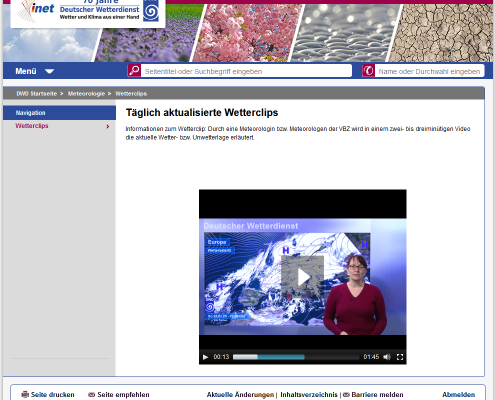Click the magnifier search icon
This screenshot has width=495, height=400.
[x=134, y=71]
